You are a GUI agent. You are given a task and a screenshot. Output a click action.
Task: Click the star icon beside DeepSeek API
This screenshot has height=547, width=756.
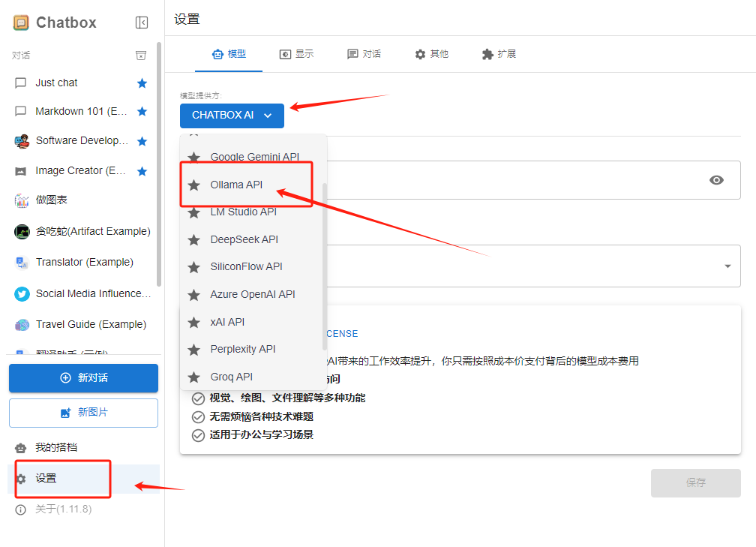193,240
